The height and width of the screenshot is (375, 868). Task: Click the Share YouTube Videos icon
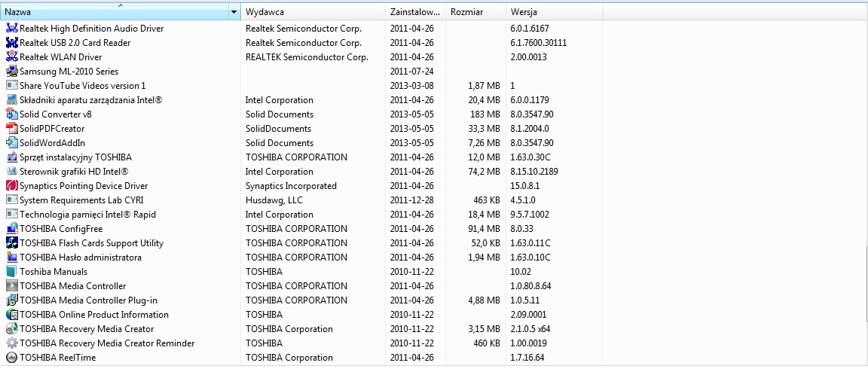[11, 86]
